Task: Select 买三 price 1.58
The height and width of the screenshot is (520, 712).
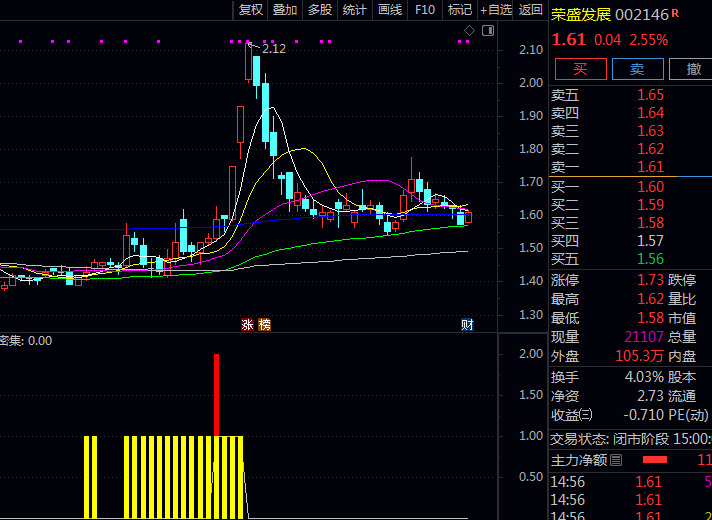Action: click(650, 223)
